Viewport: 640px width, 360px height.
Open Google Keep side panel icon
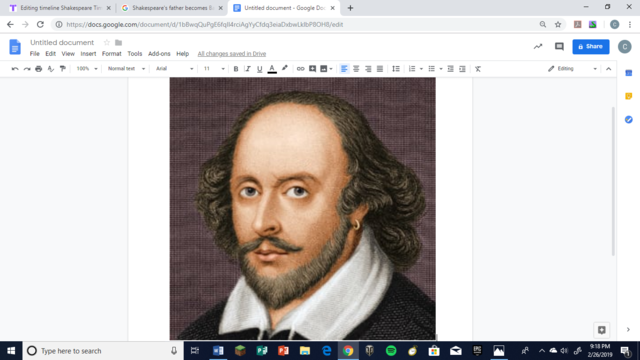tap(629, 96)
